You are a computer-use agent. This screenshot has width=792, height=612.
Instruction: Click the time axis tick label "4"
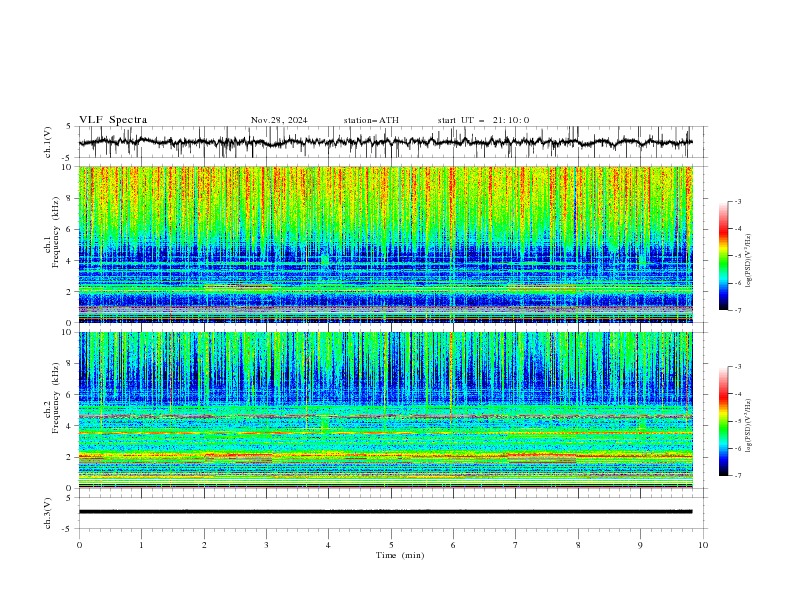pos(328,545)
